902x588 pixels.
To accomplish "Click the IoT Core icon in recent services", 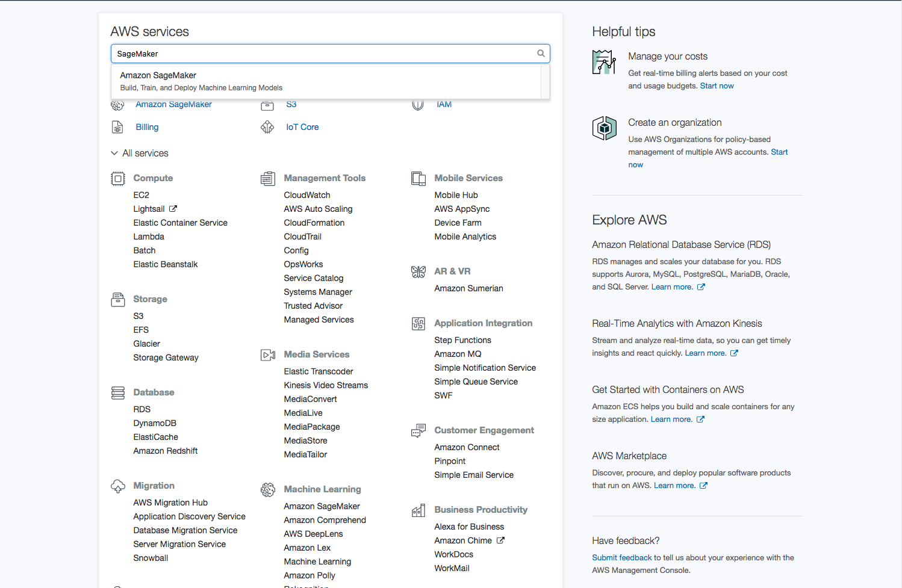I will (267, 127).
